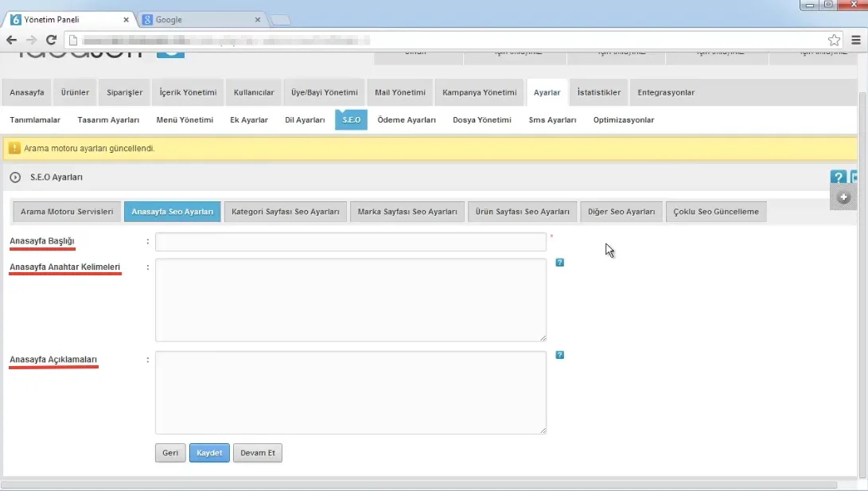
Task: Switch to Çoklu Seo Güncelleme tab
Action: click(716, 212)
